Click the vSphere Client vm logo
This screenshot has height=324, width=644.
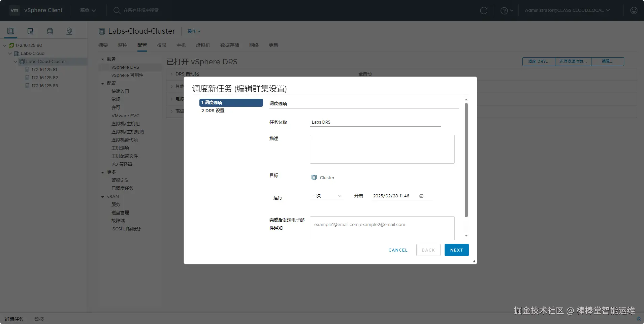[x=14, y=10]
